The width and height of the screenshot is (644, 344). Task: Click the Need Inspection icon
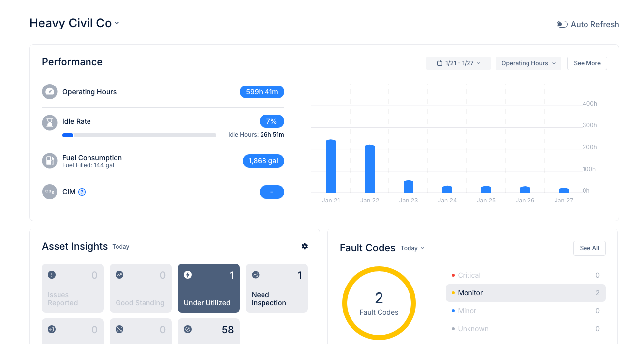coord(256,275)
